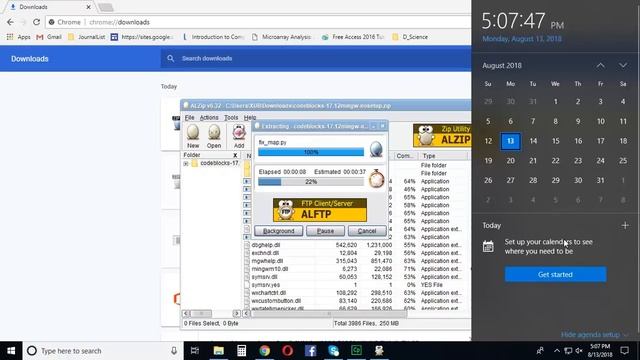Open Task View on the taskbar
Viewport: 640px width, 360px height.
point(195,351)
